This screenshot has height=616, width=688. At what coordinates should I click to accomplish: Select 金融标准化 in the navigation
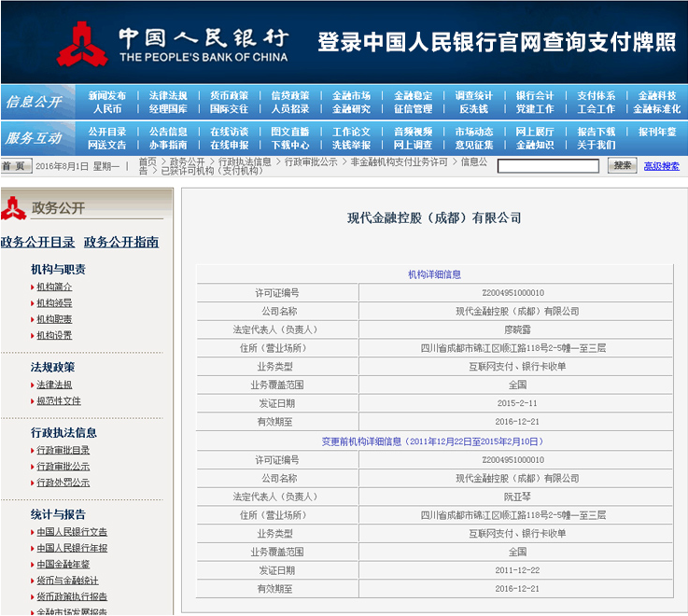657,109
